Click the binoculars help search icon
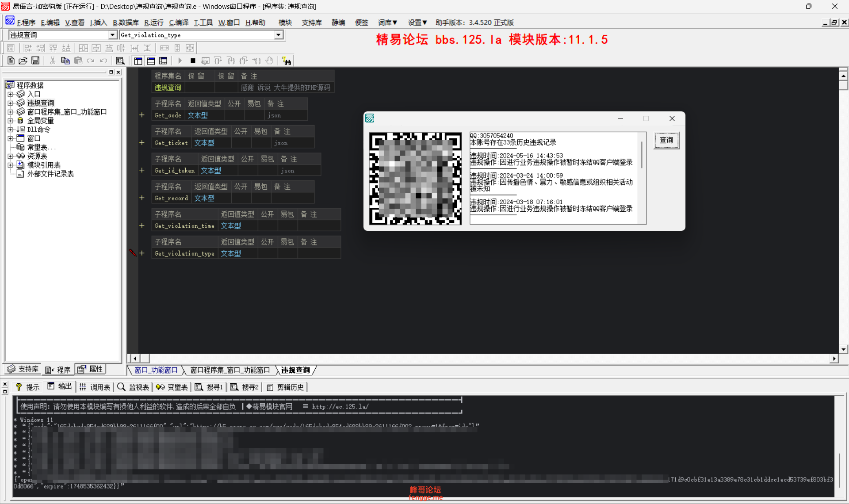The image size is (849, 504). pyautogui.click(x=287, y=61)
